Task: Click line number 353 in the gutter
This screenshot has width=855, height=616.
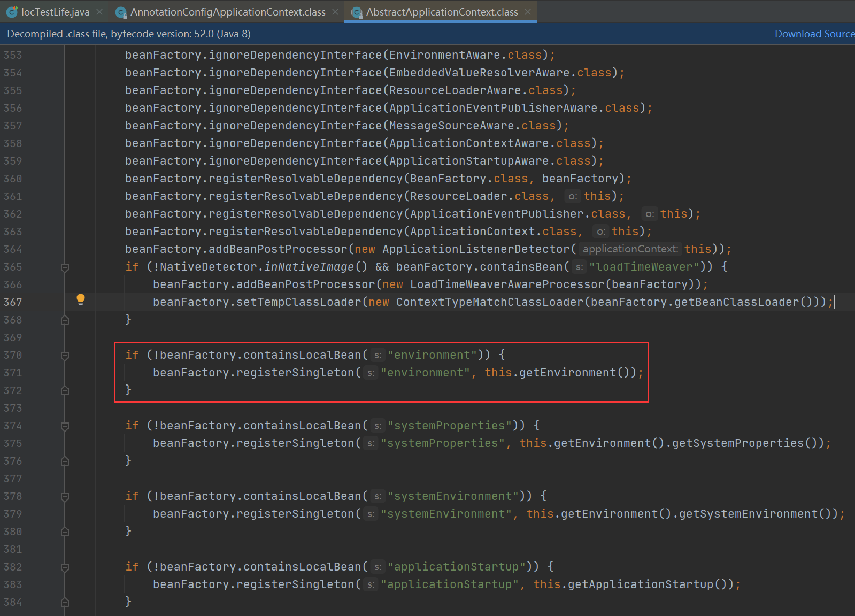Action: pos(13,55)
